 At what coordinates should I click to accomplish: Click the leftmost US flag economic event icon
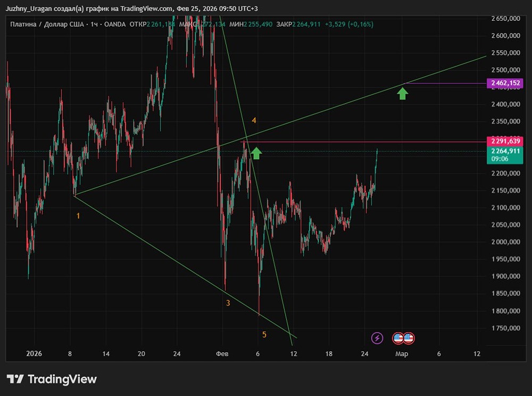tap(398, 338)
